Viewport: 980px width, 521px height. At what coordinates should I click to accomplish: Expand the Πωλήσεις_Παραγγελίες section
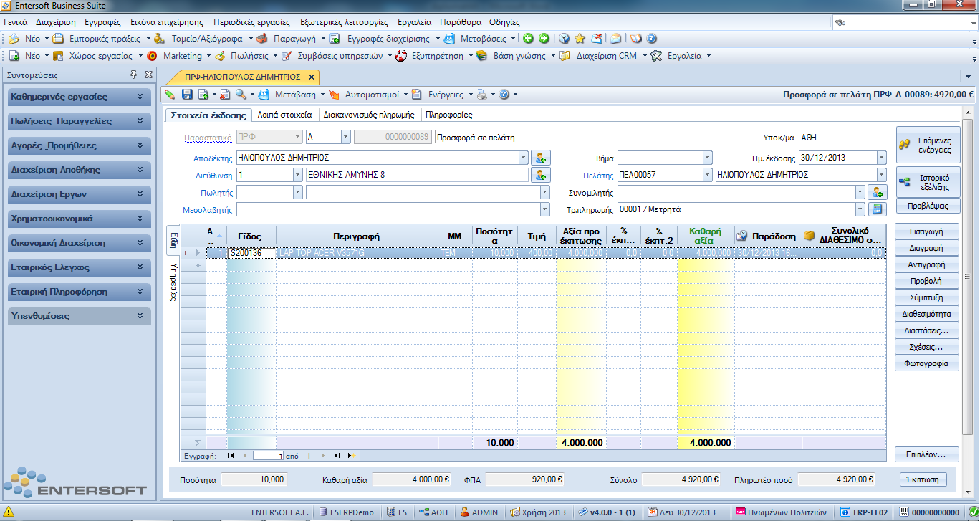pyautogui.click(x=79, y=120)
